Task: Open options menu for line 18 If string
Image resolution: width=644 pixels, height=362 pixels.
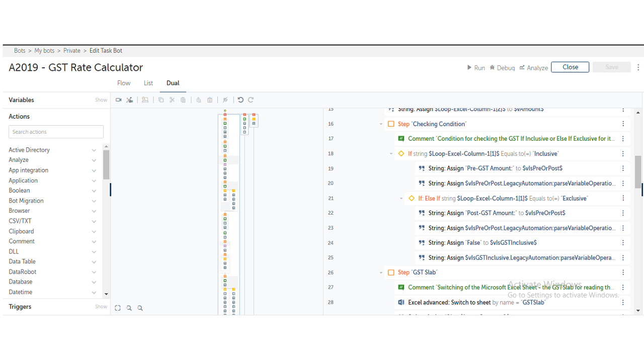Action: pos(623,154)
